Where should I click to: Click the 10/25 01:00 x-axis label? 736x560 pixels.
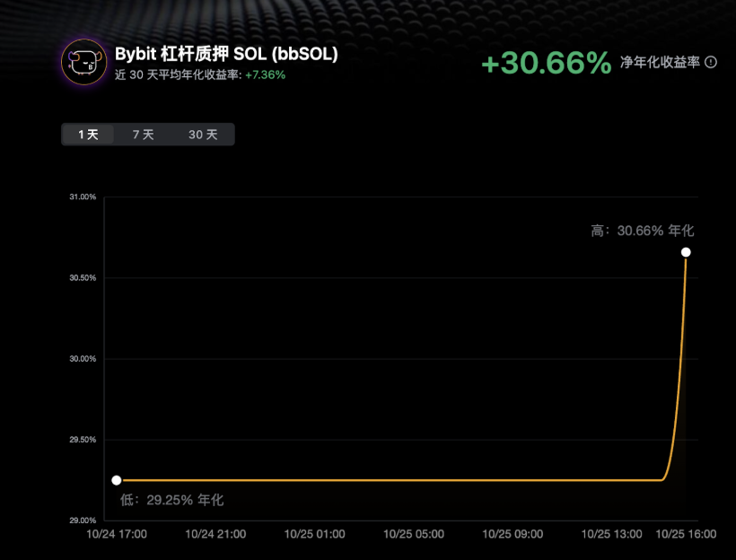pos(314,534)
